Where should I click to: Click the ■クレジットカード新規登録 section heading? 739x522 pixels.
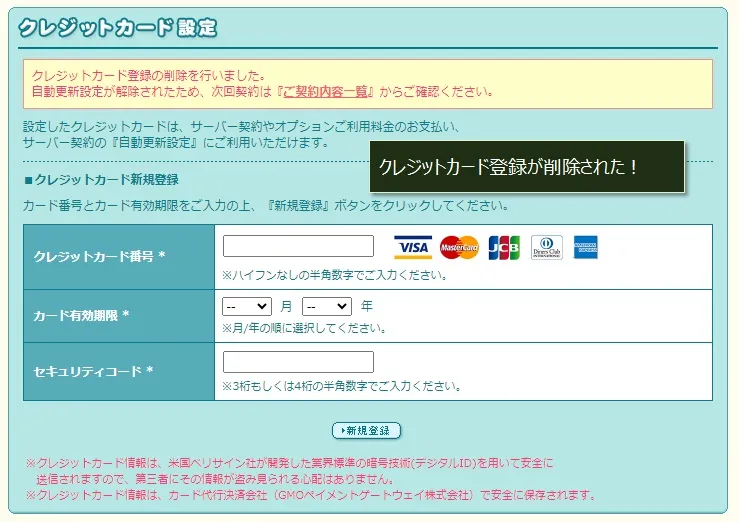[x=101, y=179]
